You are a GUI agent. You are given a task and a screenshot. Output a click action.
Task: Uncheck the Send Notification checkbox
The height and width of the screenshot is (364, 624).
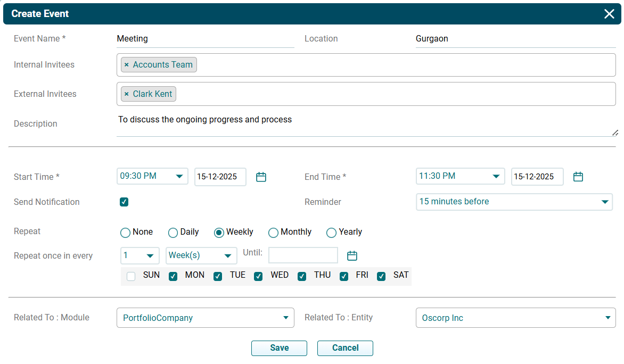click(124, 202)
